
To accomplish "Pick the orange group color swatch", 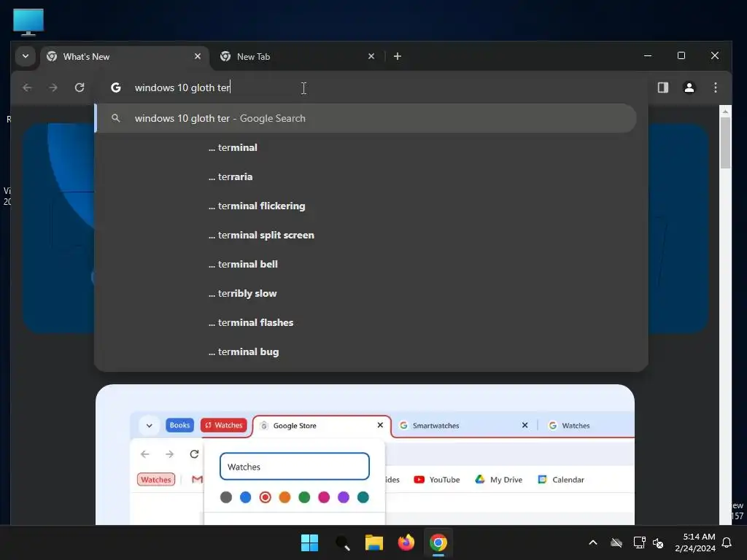I will (x=285, y=497).
